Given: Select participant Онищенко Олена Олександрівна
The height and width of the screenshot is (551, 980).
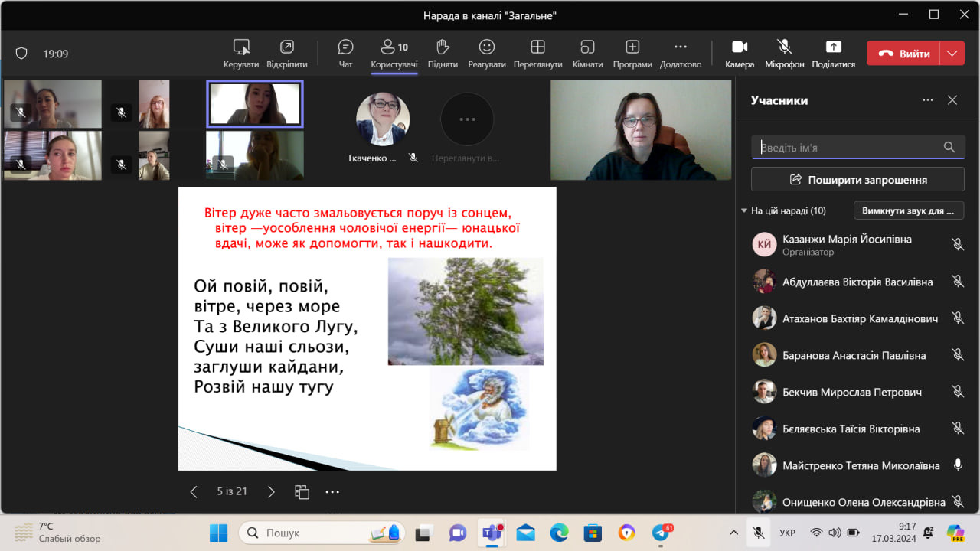Looking at the screenshot, I should [857, 502].
